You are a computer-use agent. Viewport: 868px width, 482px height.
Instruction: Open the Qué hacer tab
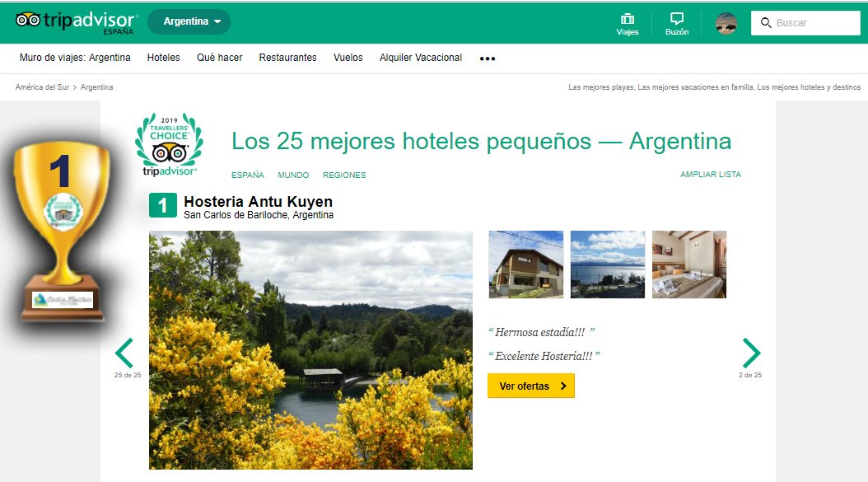point(219,58)
